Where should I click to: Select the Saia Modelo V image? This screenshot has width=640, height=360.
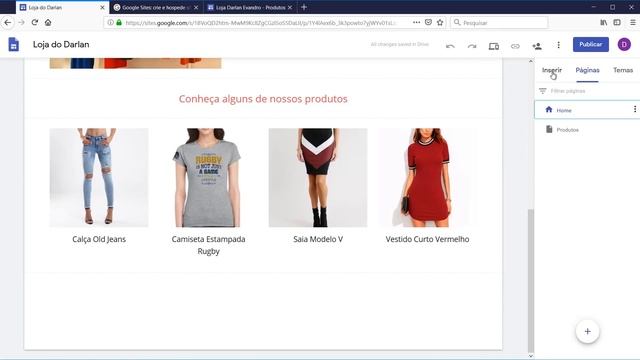pyautogui.click(x=318, y=178)
